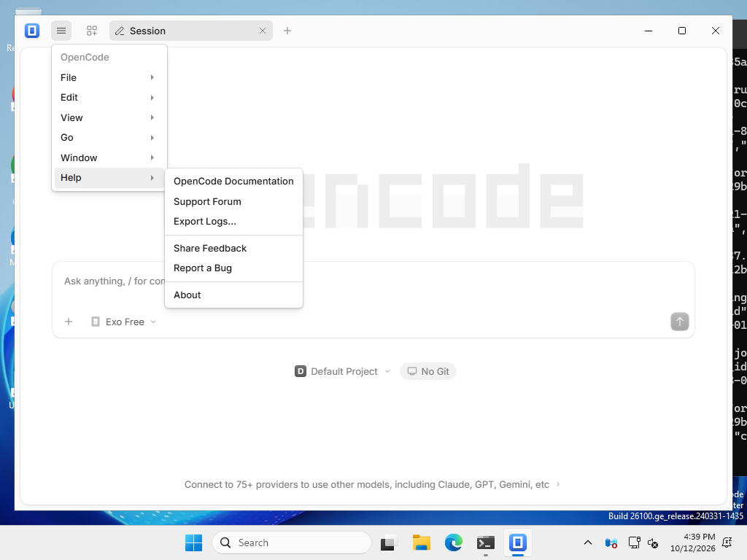Open the clock showing 4:39 PM

693,542
